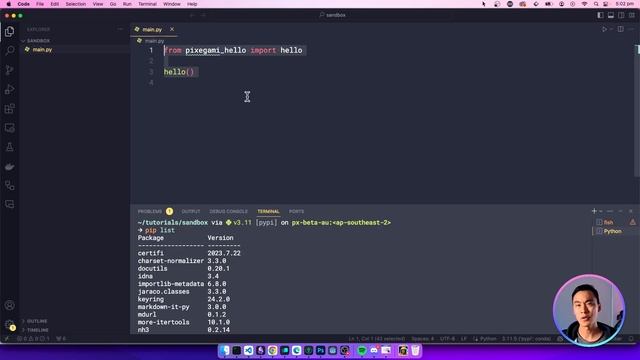
Task: Open the remote window status bar button
Action: [7, 339]
